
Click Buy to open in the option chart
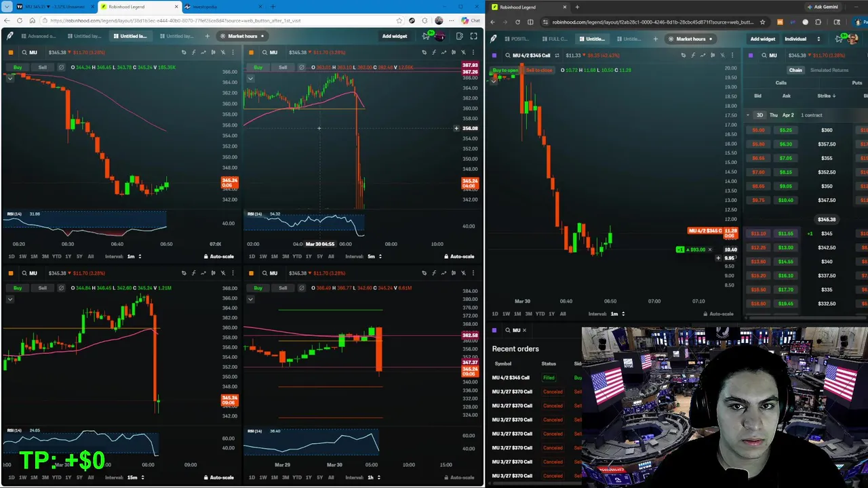click(x=505, y=70)
